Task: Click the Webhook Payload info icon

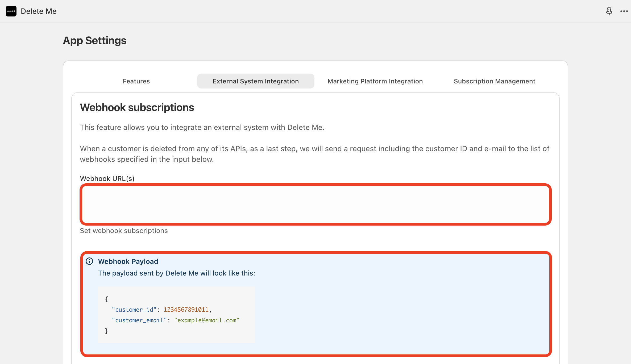Action: click(x=89, y=261)
